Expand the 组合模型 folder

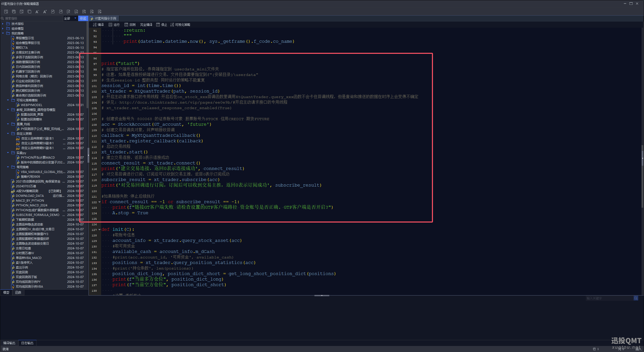tap(3, 29)
